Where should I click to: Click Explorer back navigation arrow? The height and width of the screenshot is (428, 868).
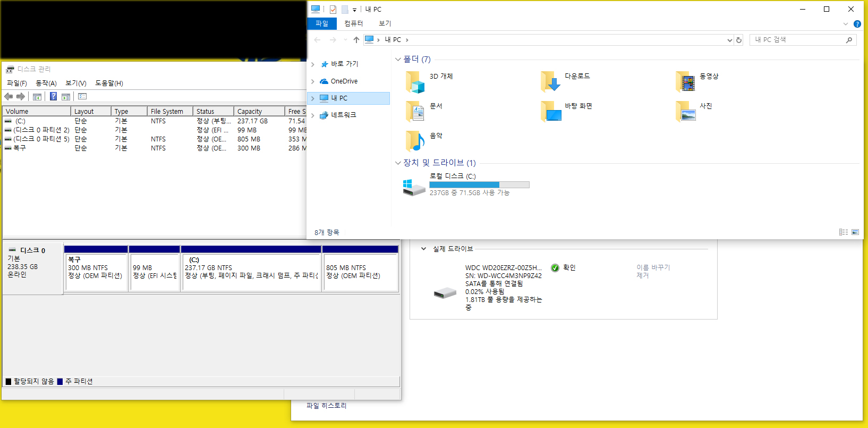pyautogui.click(x=318, y=40)
